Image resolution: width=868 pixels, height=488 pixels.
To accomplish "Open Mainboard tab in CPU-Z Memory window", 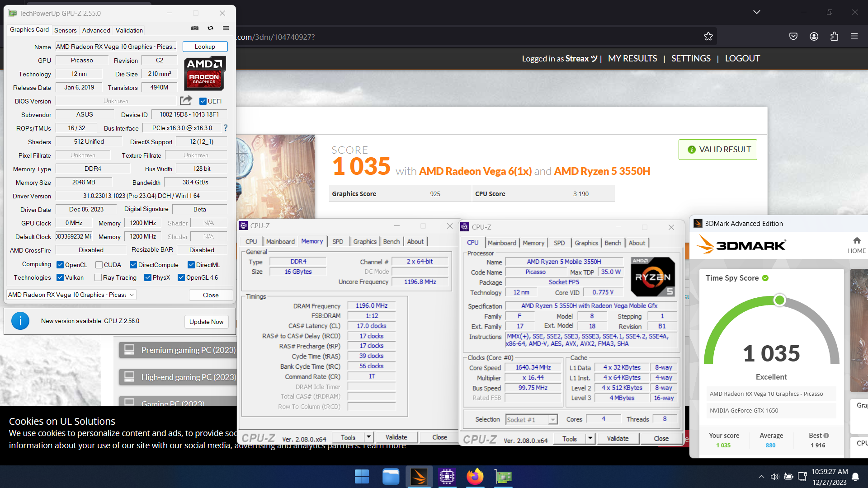I will pyautogui.click(x=280, y=242).
